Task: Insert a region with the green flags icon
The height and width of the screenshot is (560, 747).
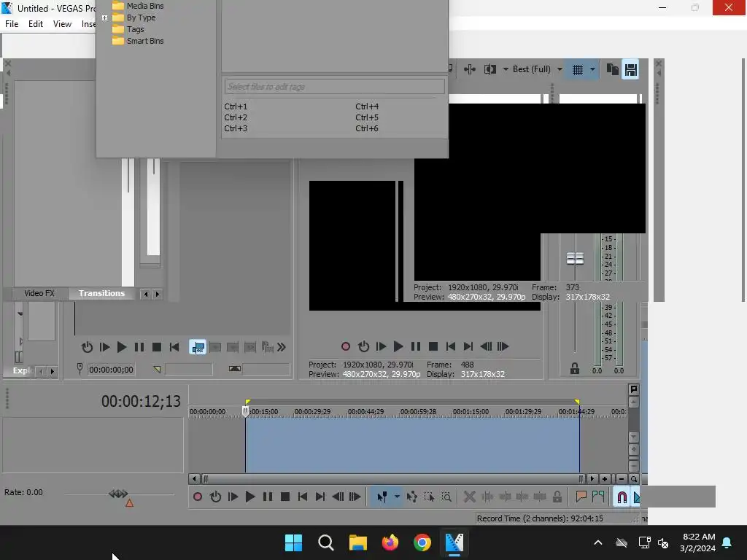Action: (598, 497)
